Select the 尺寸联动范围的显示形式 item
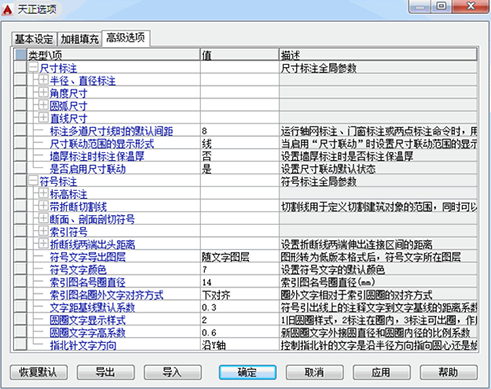Viewport: 491px width, 389px height. (x=102, y=144)
